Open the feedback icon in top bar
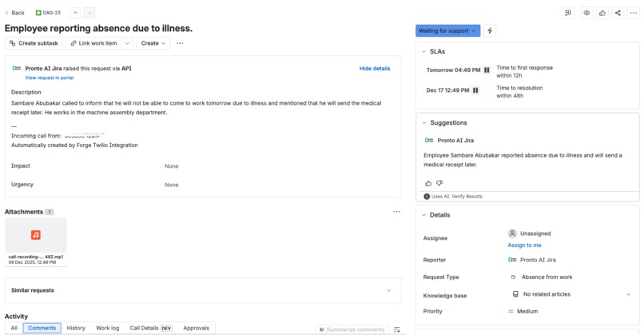This screenshot has height=335, width=644. click(x=568, y=13)
